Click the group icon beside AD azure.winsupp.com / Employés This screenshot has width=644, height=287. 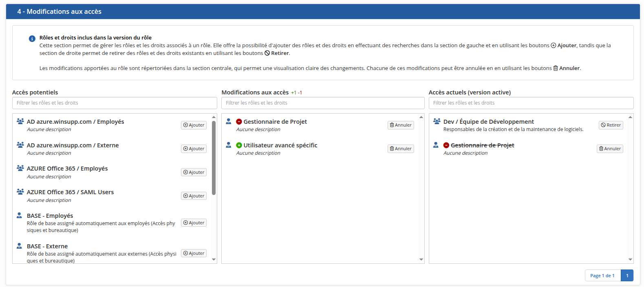pos(20,121)
